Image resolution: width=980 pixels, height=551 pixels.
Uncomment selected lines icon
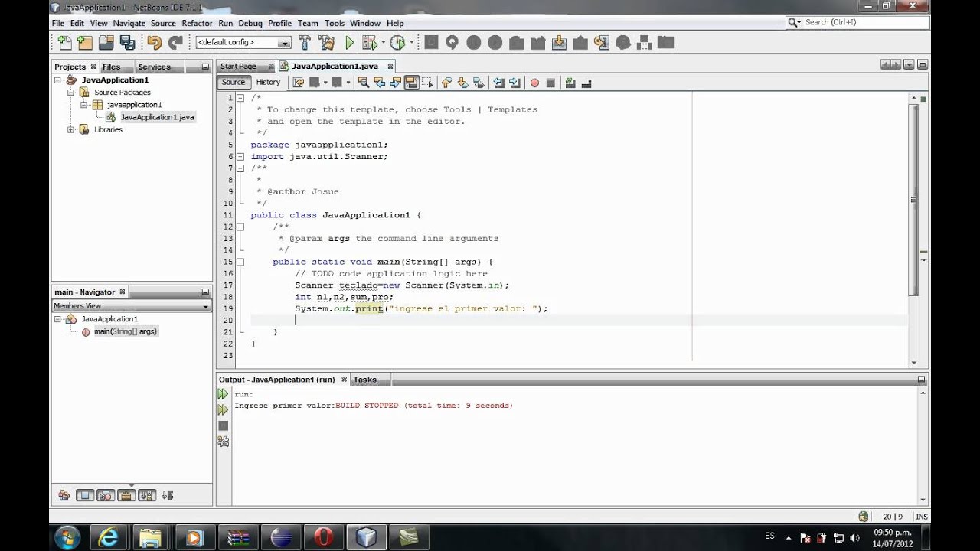[x=586, y=83]
